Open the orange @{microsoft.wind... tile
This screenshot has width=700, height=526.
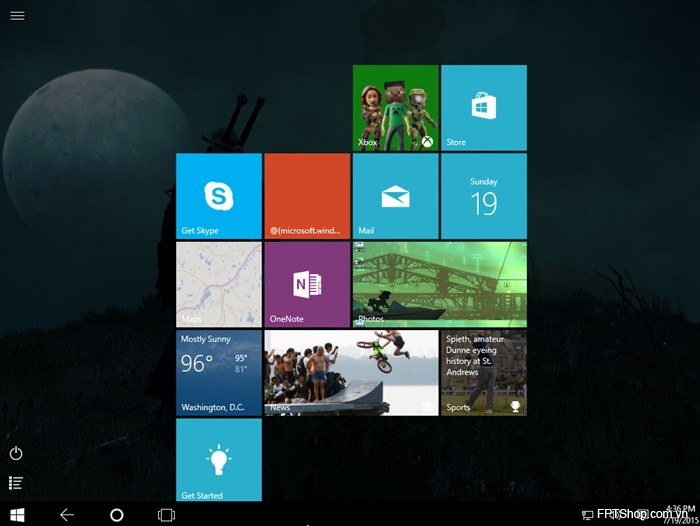pyautogui.click(x=307, y=196)
